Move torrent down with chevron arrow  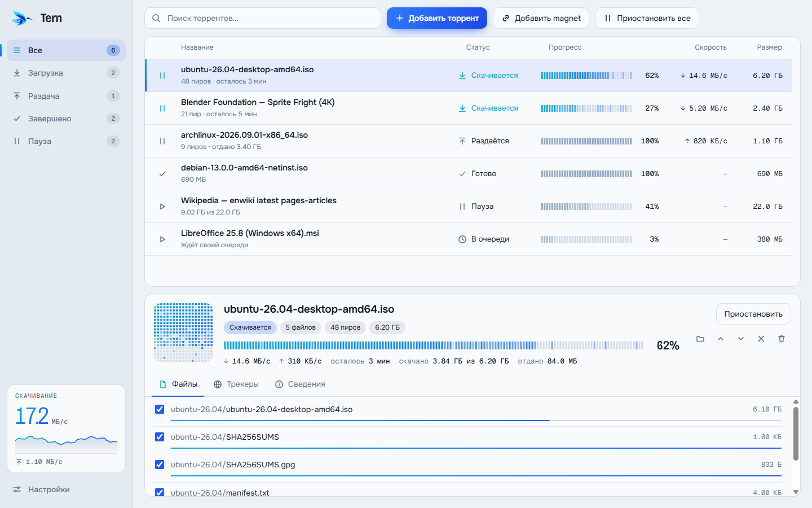tap(741, 339)
